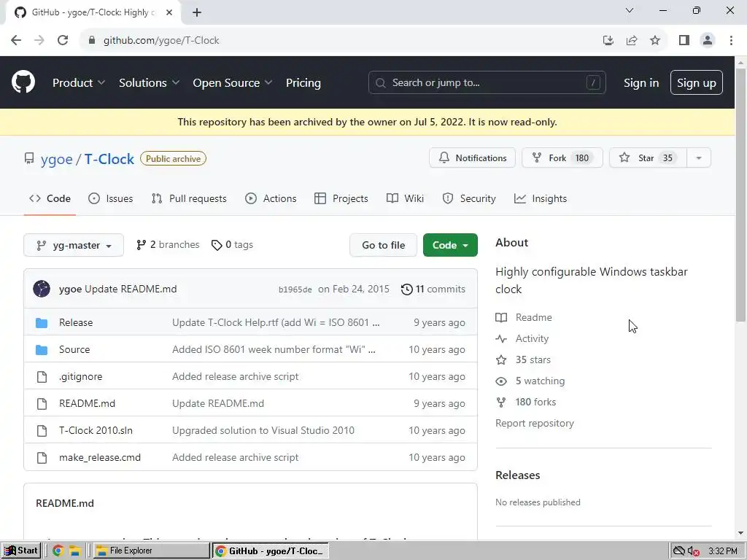
Task: Open the ygoe owner link
Action: pos(57,159)
